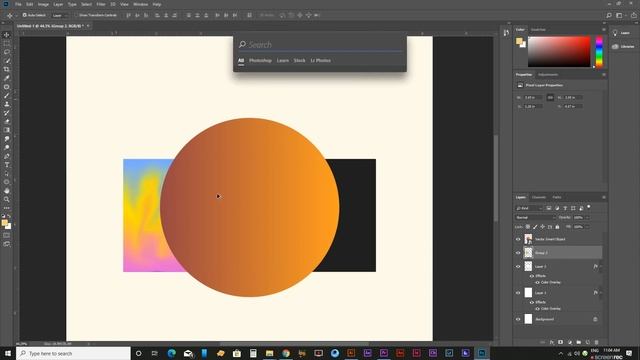Select the Hand tool

click(x=7, y=191)
